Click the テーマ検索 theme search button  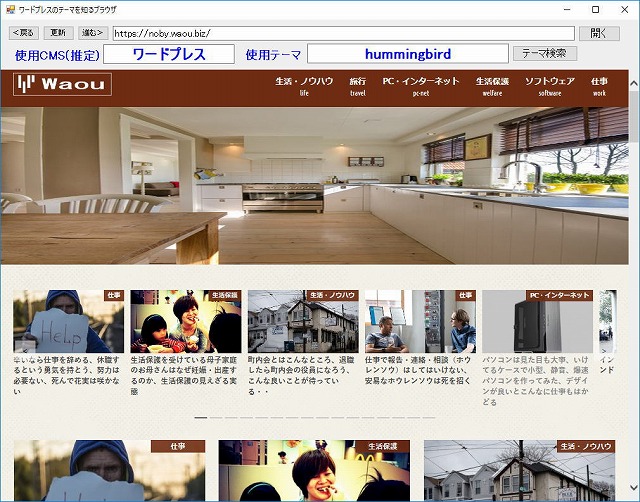point(544,53)
